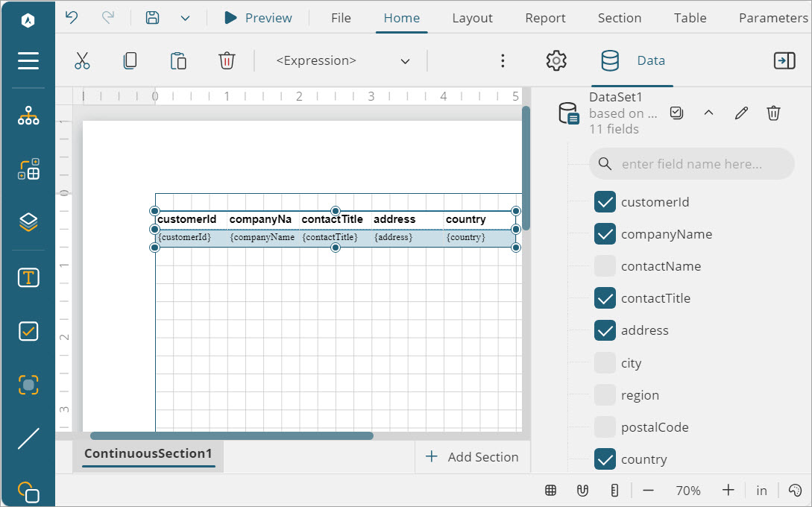The height and width of the screenshot is (507, 812).
Task: Open the Expression dropdown
Action: point(342,60)
